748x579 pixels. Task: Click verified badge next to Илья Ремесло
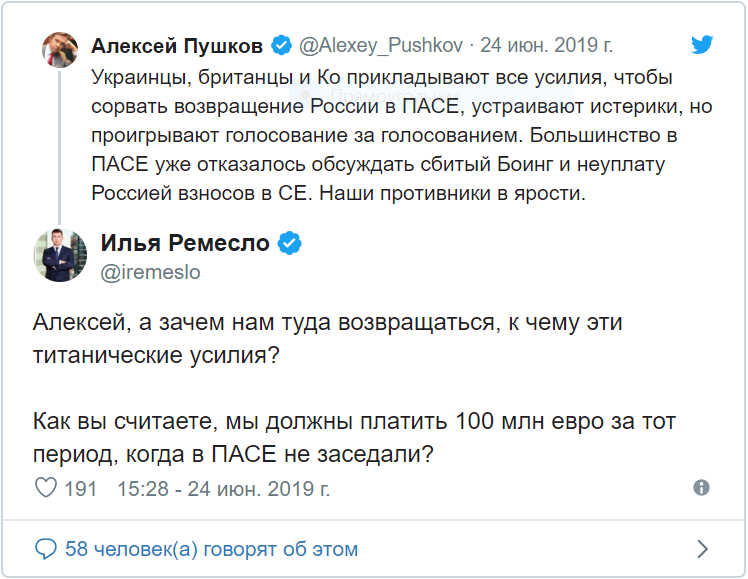[x=290, y=243]
